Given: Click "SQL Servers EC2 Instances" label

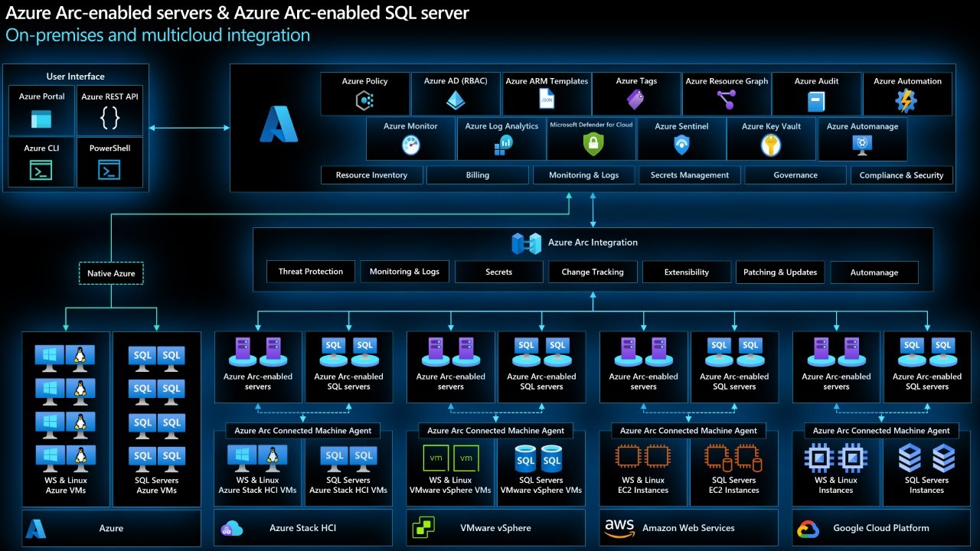Looking at the screenshot, I should [x=734, y=485].
